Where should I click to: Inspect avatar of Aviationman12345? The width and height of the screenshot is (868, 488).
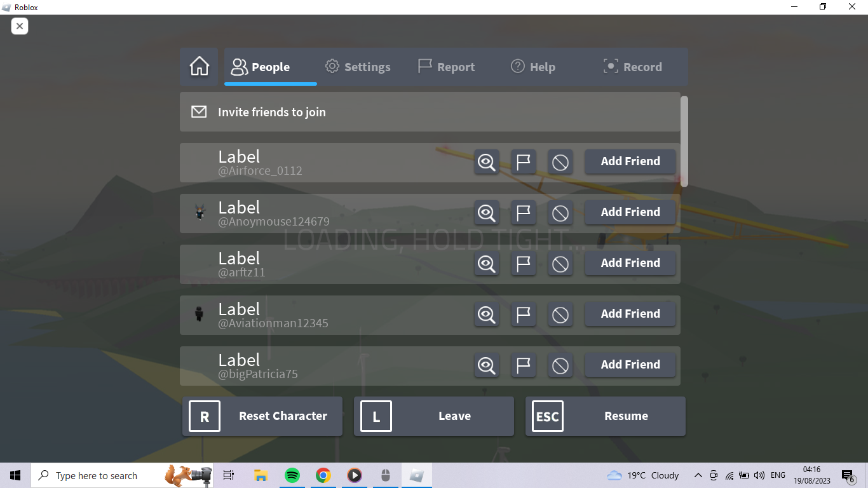487,315
